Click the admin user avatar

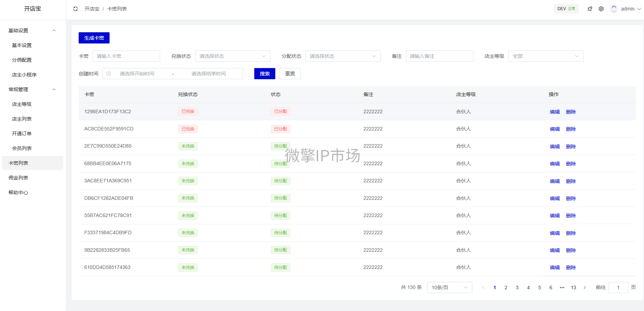click(x=614, y=9)
